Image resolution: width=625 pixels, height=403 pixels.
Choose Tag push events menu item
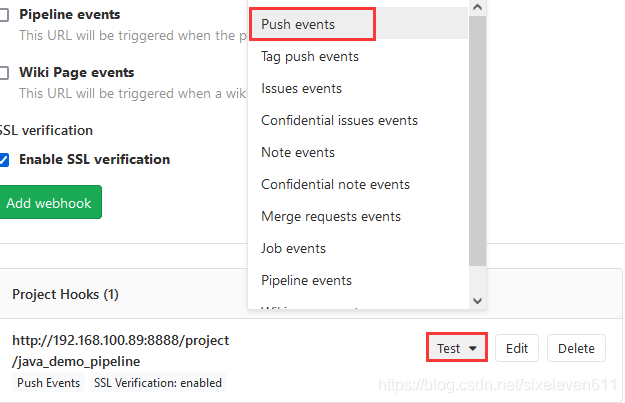pos(310,56)
